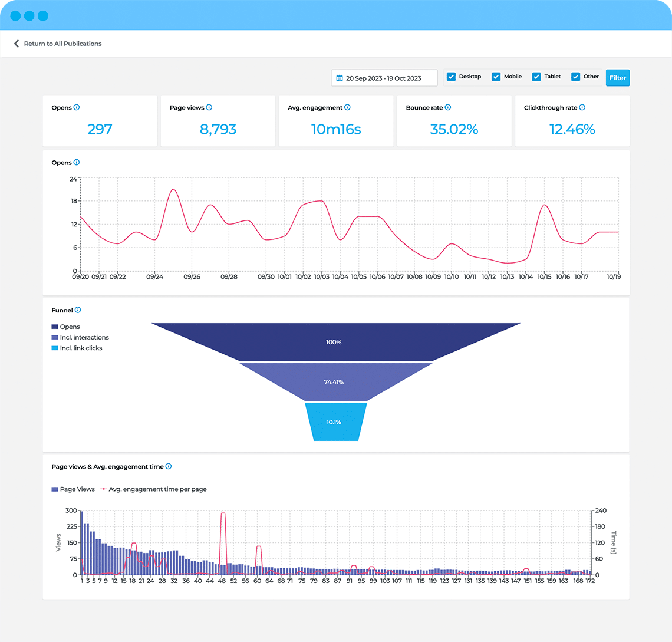Select Return to All Publications

(x=62, y=43)
